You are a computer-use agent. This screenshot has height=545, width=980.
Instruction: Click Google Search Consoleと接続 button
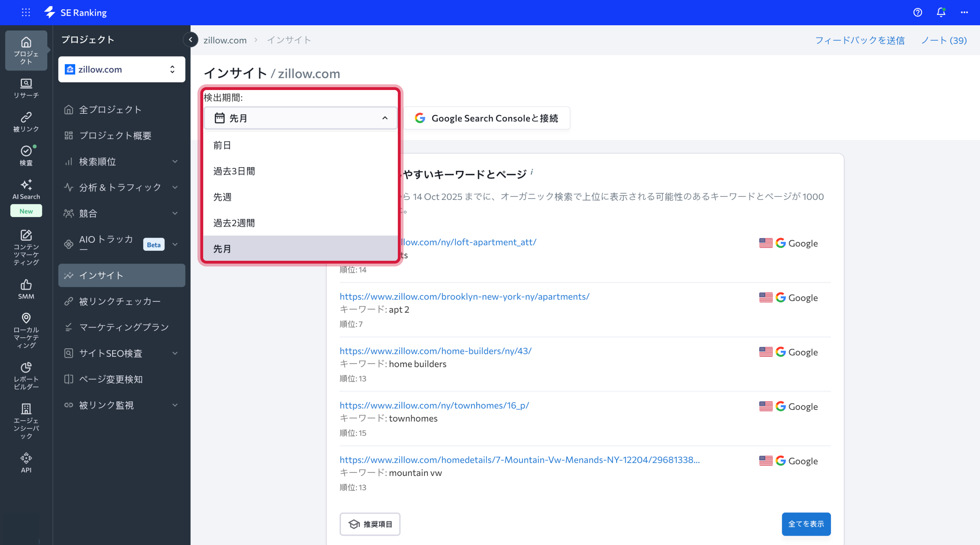(x=488, y=118)
